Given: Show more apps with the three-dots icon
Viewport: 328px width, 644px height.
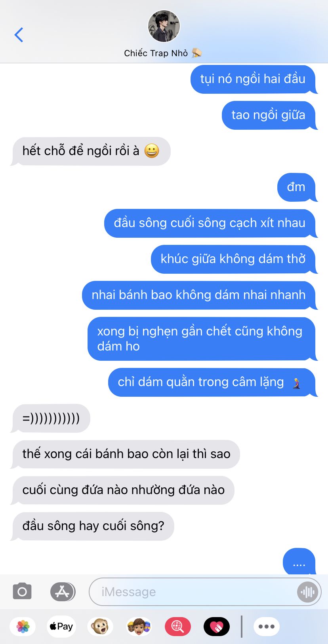Looking at the screenshot, I should (267, 627).
